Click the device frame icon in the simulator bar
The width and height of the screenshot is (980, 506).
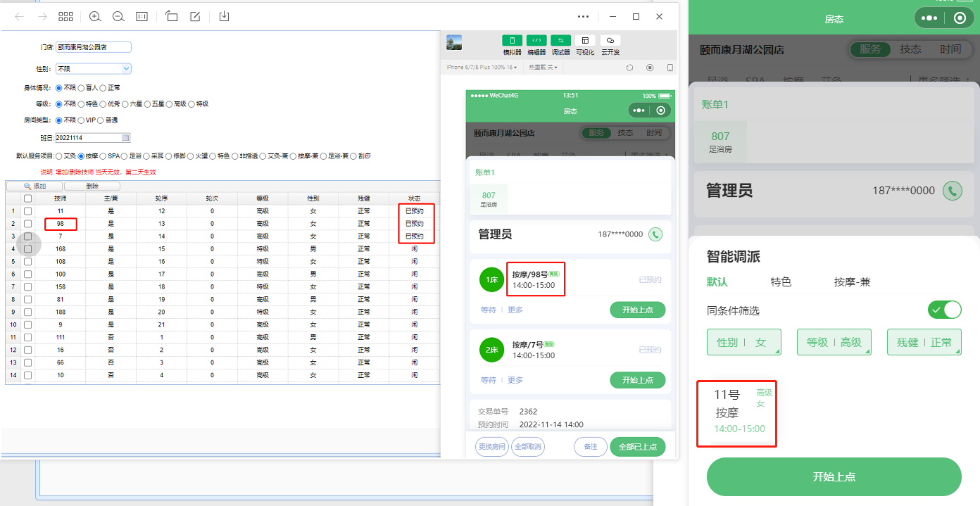670,68
